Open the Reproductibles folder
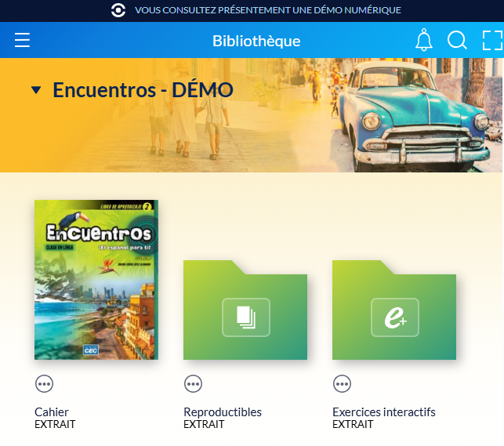Screen dimensions: 504x446 [x=245, y=310]
